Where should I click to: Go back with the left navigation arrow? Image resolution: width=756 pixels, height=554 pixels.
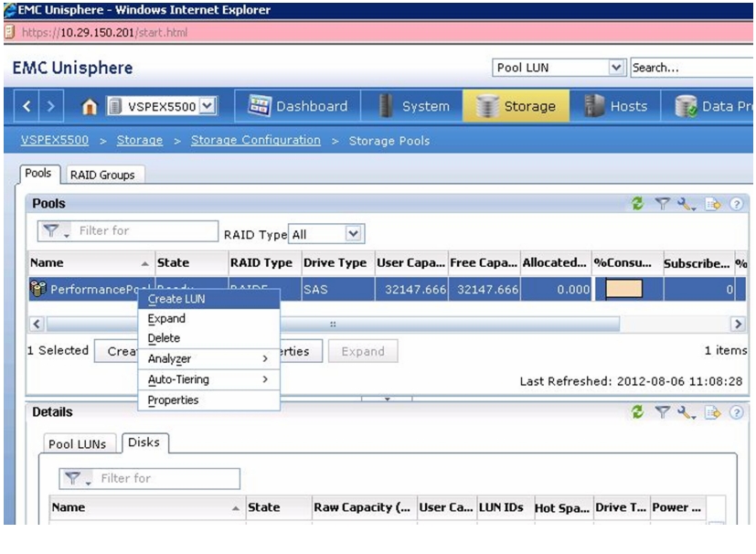pyautogui.click(x=27, y=106)
